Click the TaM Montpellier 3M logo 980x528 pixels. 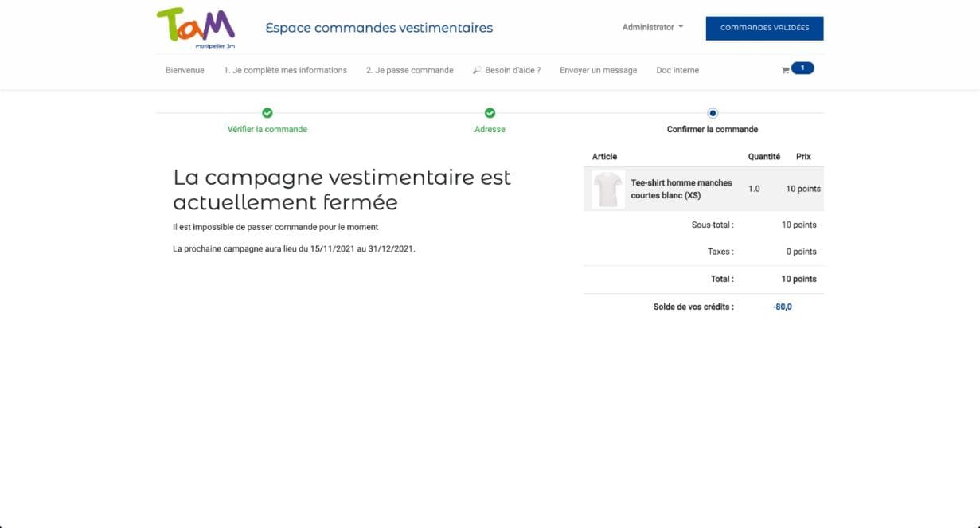[x=195, y=28]
